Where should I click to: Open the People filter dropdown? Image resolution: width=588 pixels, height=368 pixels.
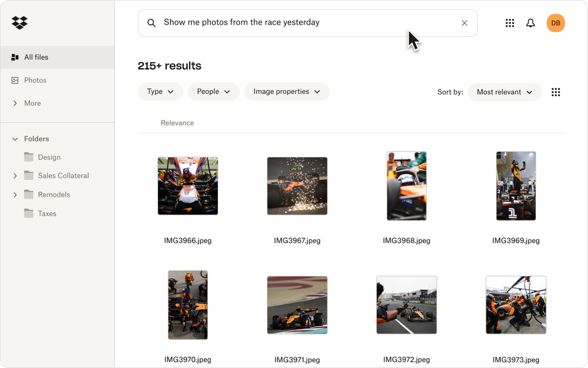pos(213,91)
